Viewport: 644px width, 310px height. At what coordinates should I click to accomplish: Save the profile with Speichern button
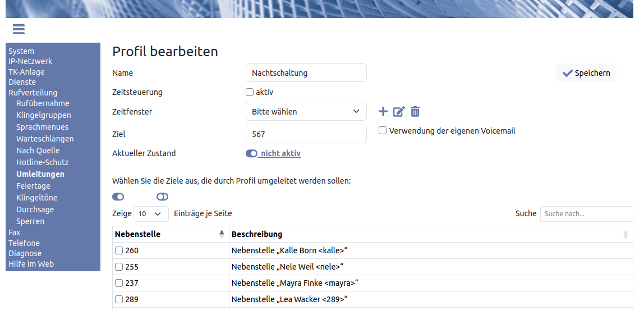point(586,73)
